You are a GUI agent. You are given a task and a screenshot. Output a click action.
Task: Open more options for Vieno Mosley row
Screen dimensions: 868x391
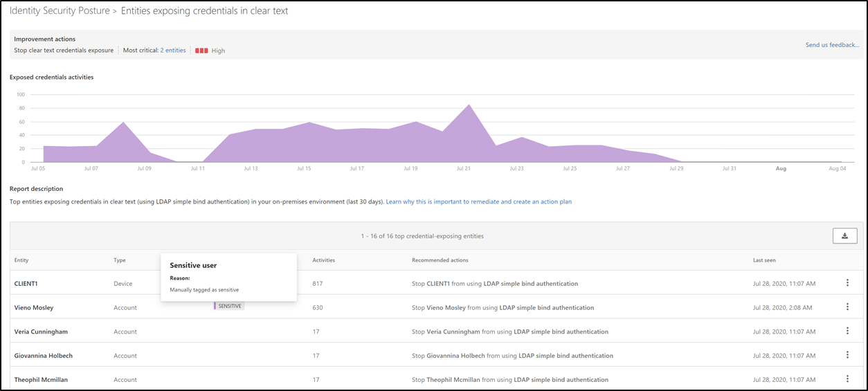pos(847,307)
